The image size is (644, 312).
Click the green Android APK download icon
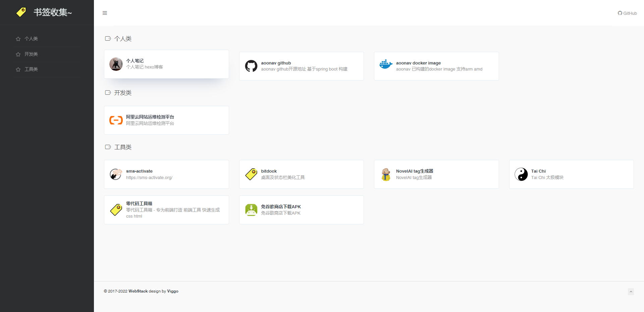tap(251, 210)
